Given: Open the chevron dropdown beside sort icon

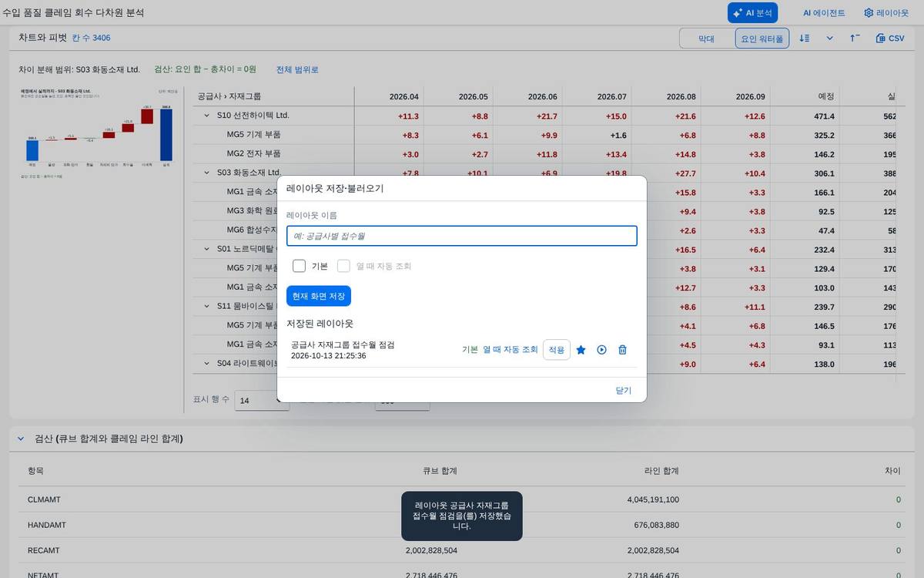Looking at the screenshot, I should [x=829, y=39].
